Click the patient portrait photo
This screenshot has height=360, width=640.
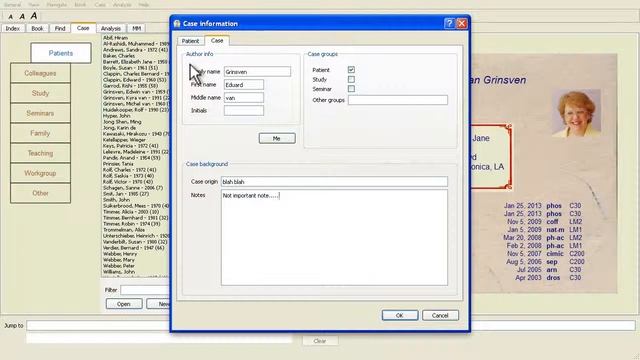[576, 113]
